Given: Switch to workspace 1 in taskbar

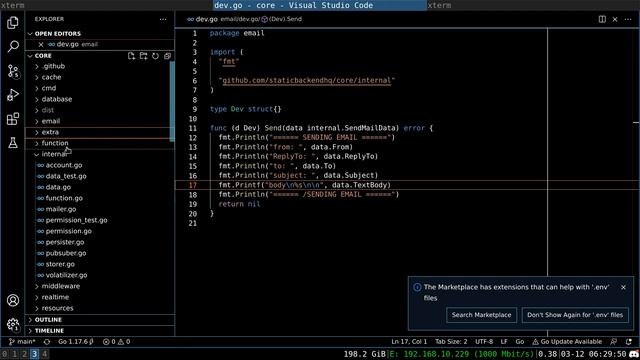Looking at the screenshot, I should tap(14, 354).
